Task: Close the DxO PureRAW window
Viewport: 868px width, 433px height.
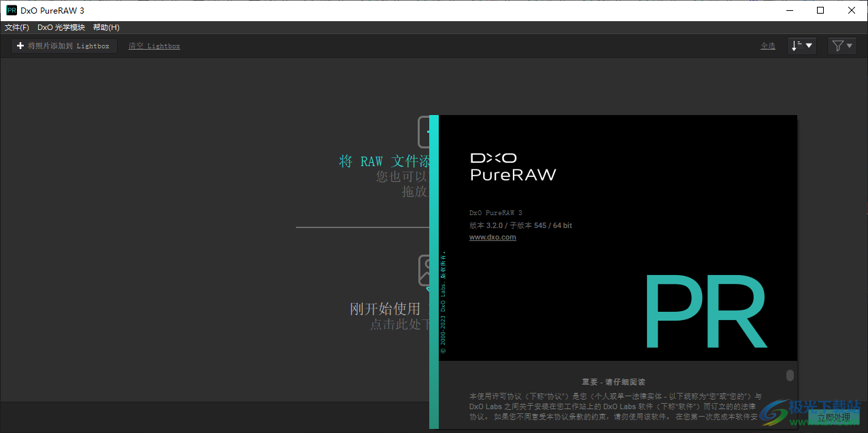Action: [852, 10]
